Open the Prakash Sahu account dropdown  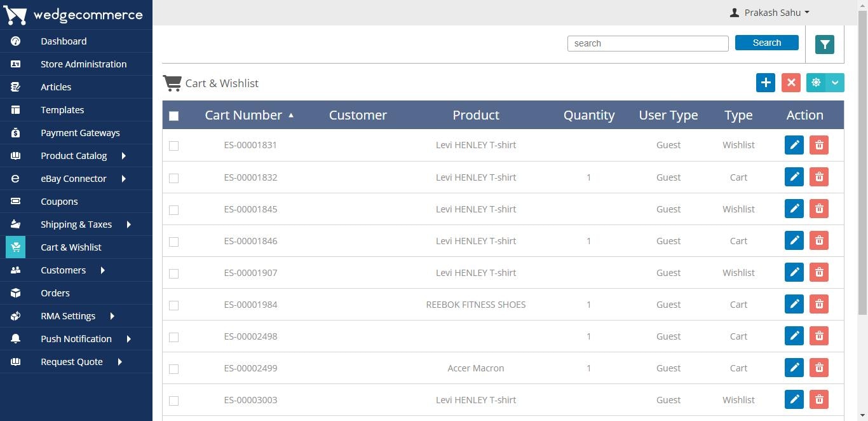click(769, 12)
